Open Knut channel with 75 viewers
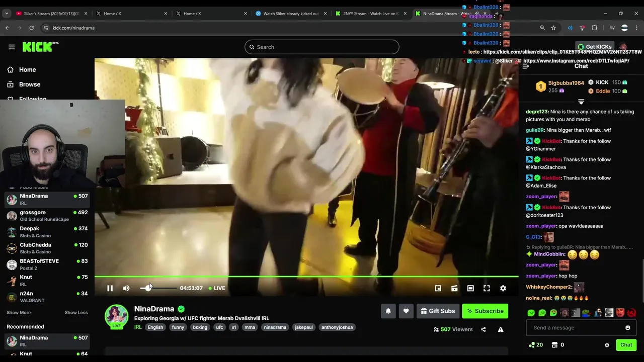Viewport: 644px width, 362px height. coord(47,281)
